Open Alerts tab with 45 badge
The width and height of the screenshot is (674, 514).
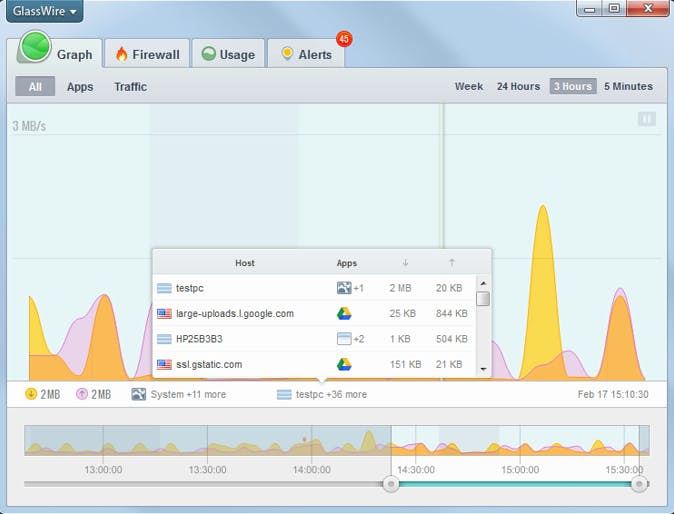[x=306, y=54]
